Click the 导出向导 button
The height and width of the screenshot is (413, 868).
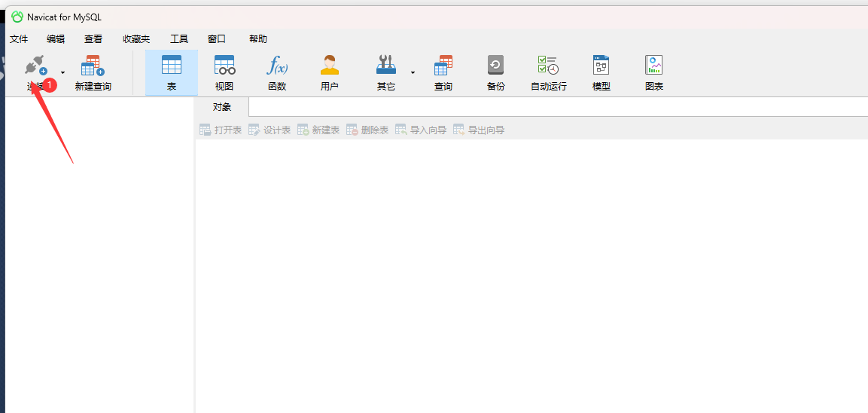pos(479,130)
